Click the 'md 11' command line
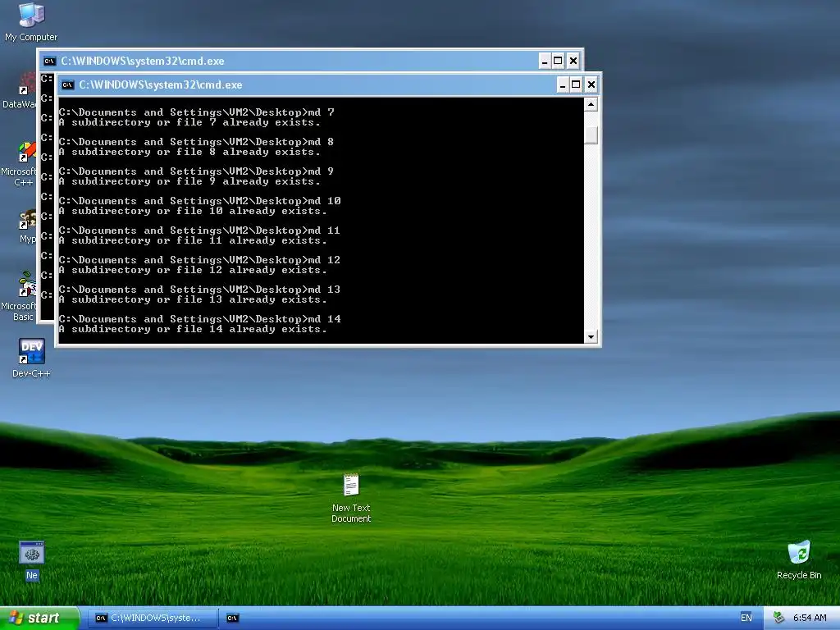The width and height of the screenshot is (840, 630). coord(200,231)
